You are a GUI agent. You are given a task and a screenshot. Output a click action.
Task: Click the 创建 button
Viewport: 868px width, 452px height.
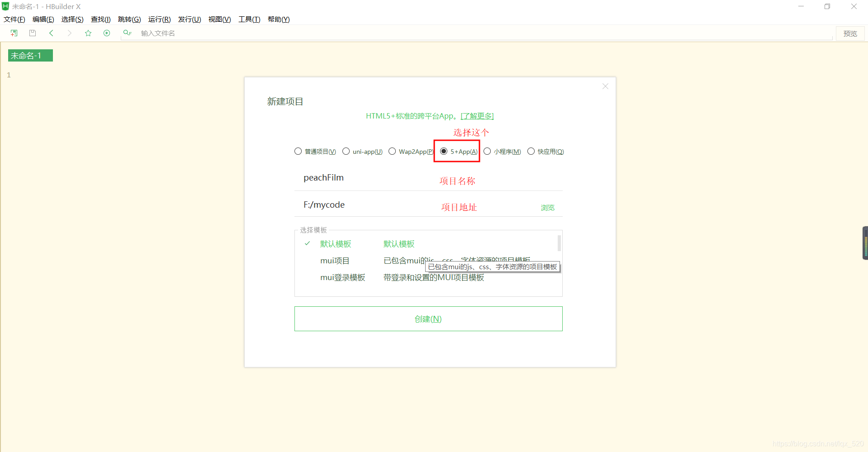tap(428, 319)
